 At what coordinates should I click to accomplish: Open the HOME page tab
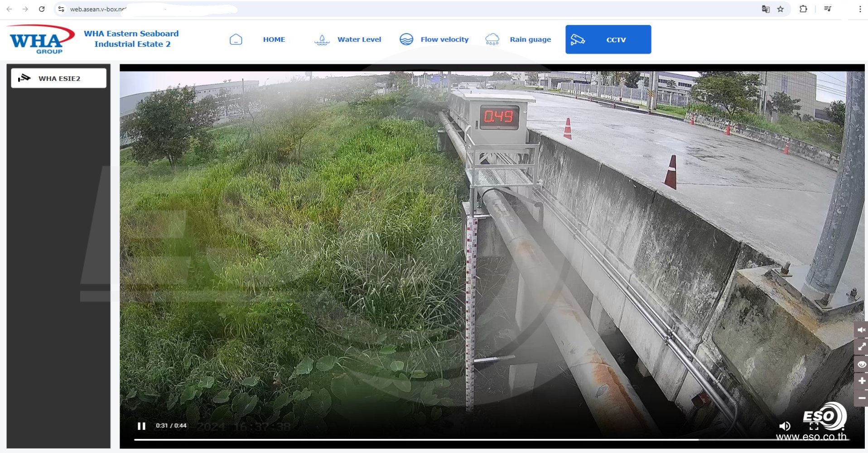274,39
